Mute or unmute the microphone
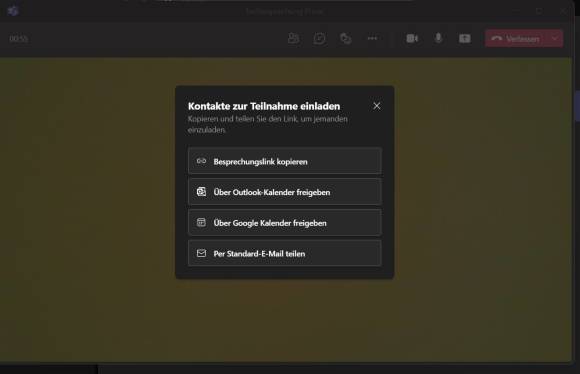 pos(438,38)
